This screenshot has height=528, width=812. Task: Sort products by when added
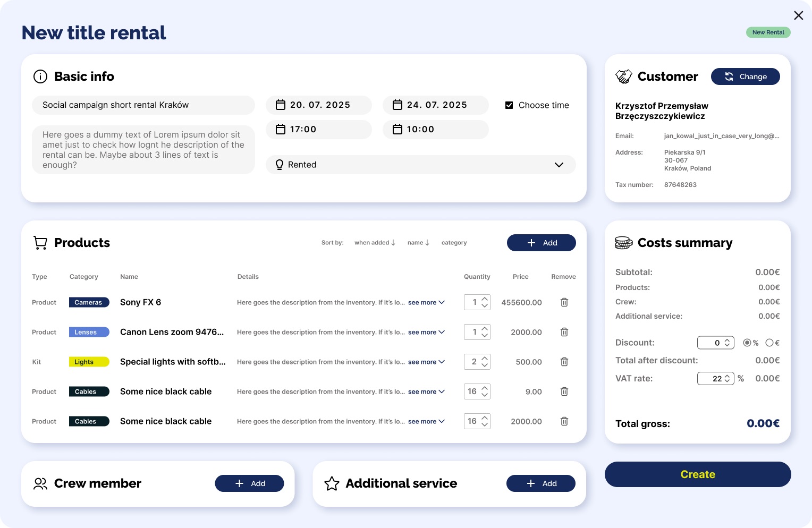[375, 243]
